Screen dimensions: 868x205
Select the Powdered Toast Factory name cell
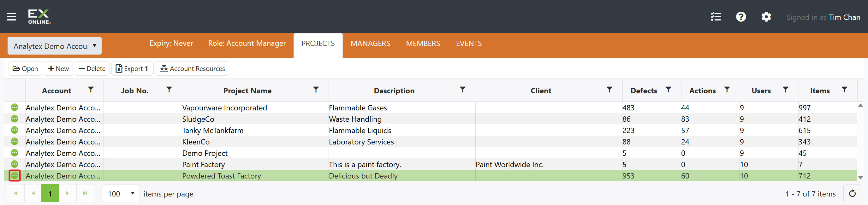[x=255, y=176]
